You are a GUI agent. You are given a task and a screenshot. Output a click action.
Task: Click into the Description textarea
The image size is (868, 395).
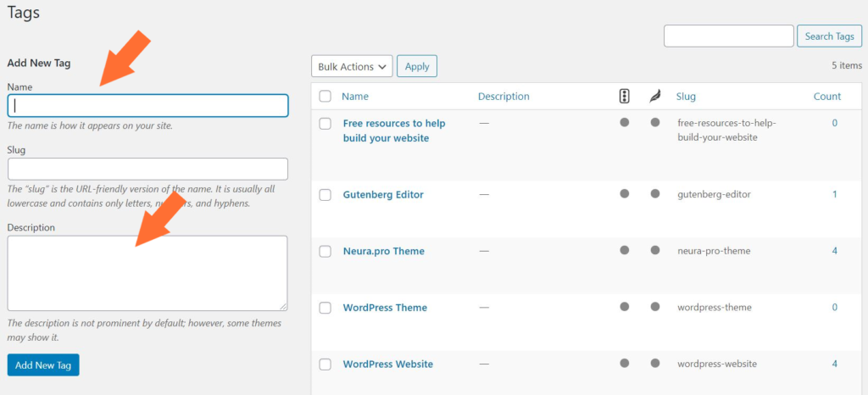(x=147, y=273)
